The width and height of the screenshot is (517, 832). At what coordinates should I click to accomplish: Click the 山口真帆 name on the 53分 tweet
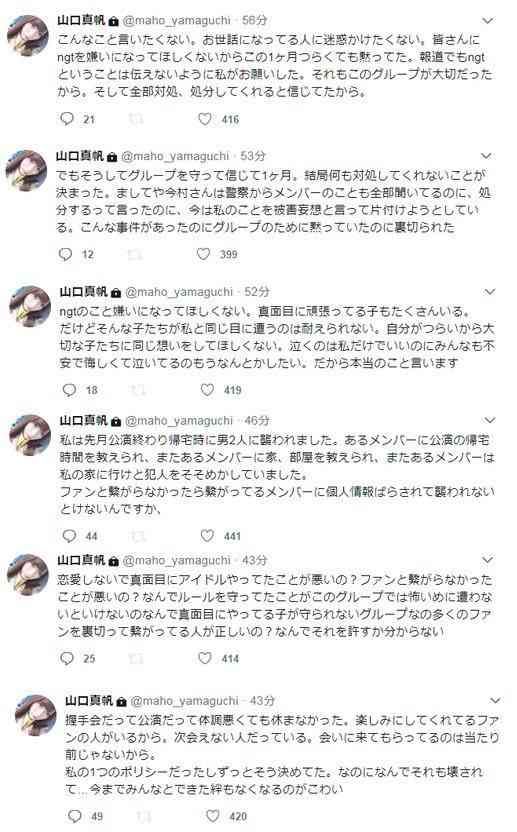click(80, 156)
